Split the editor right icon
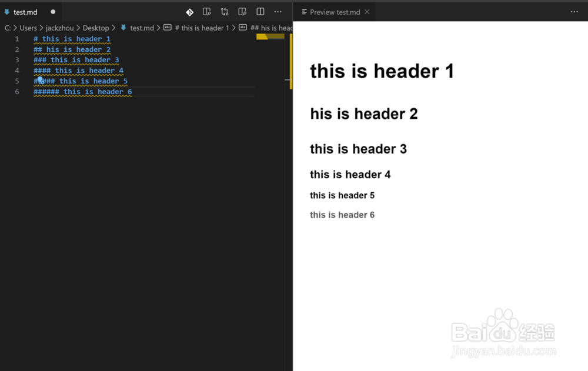 (x=260, y=12)
